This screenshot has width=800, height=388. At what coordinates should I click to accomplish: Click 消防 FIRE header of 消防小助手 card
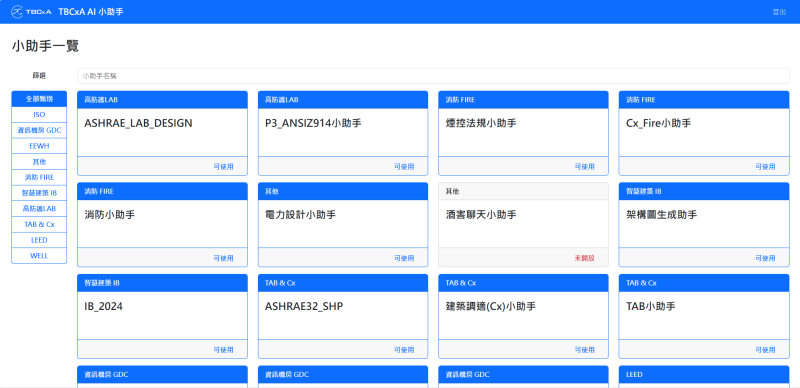(x=162, y=191)
